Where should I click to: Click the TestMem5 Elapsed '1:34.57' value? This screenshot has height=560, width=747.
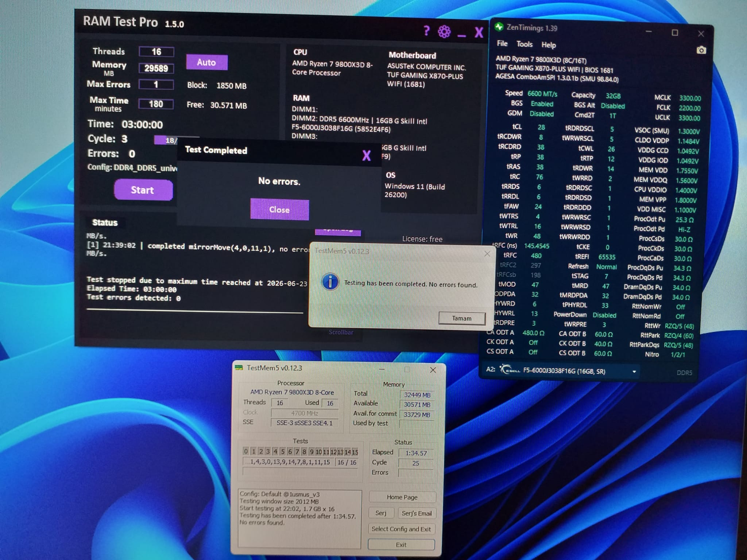coord(416,453)
